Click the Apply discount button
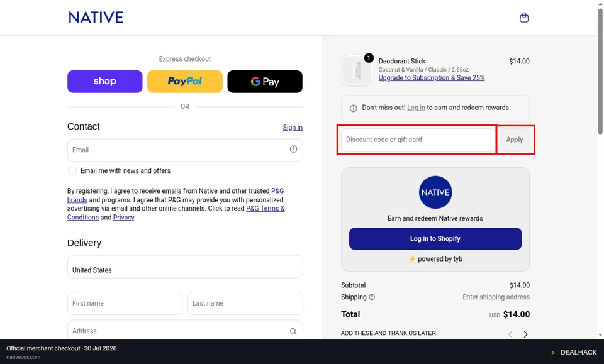 tap(515, 140)
